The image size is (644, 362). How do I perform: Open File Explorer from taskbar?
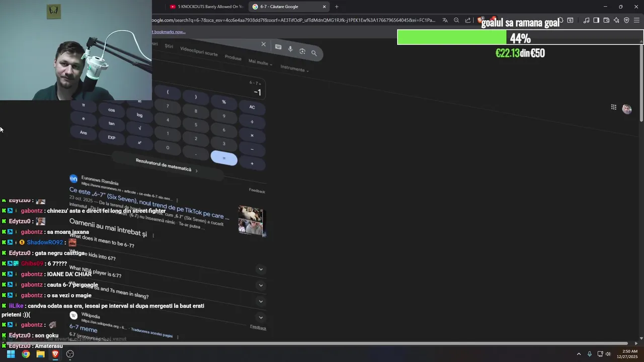[x=40, y=354]
